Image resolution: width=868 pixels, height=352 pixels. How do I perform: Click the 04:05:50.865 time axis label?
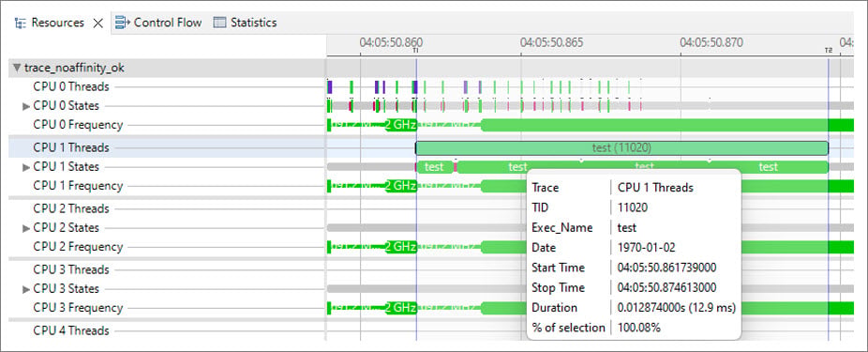tap(551, 42)
